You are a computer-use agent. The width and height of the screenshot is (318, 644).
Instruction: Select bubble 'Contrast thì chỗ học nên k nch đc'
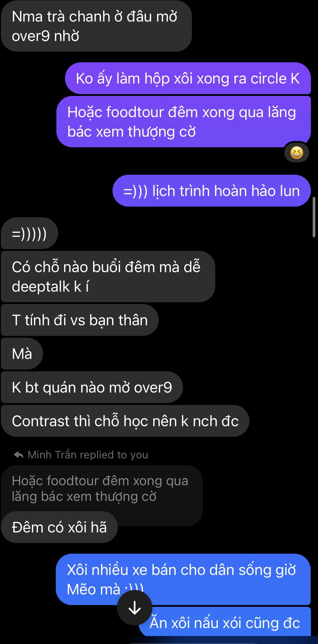click(x=125, y=421)
